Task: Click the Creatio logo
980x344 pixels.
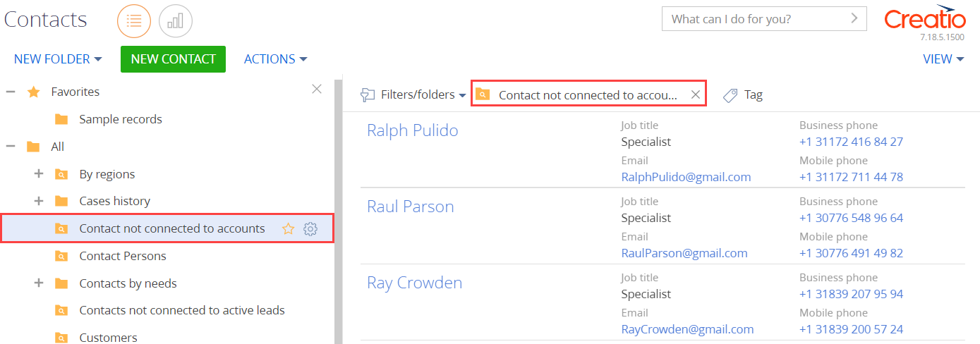Action: (925, 17)
